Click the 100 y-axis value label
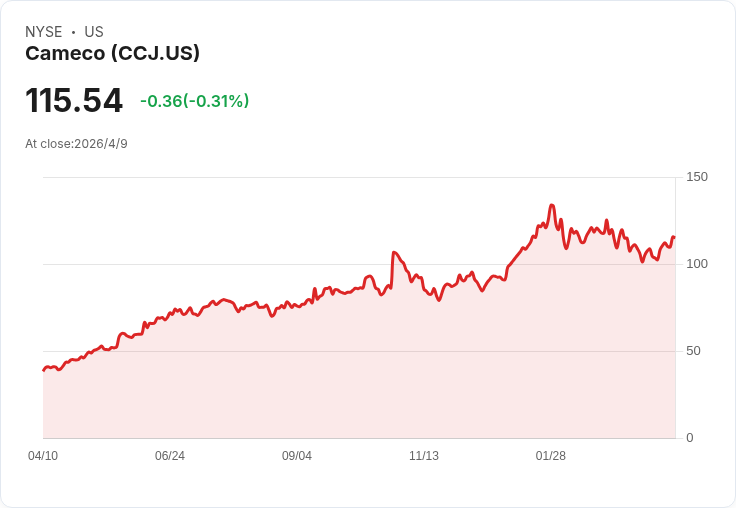736x508 pixels. tap(697, 264)
